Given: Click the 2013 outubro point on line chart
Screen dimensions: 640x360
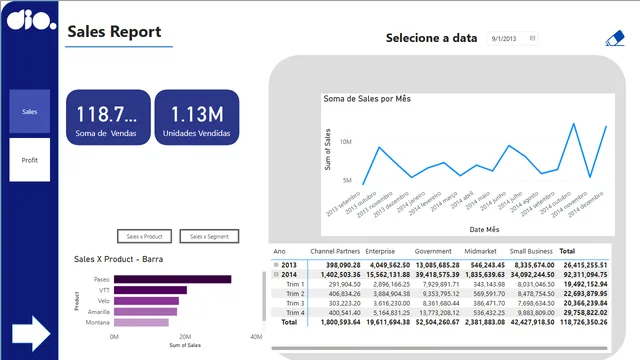Looking at the screenshot, I should click(380, 147).
